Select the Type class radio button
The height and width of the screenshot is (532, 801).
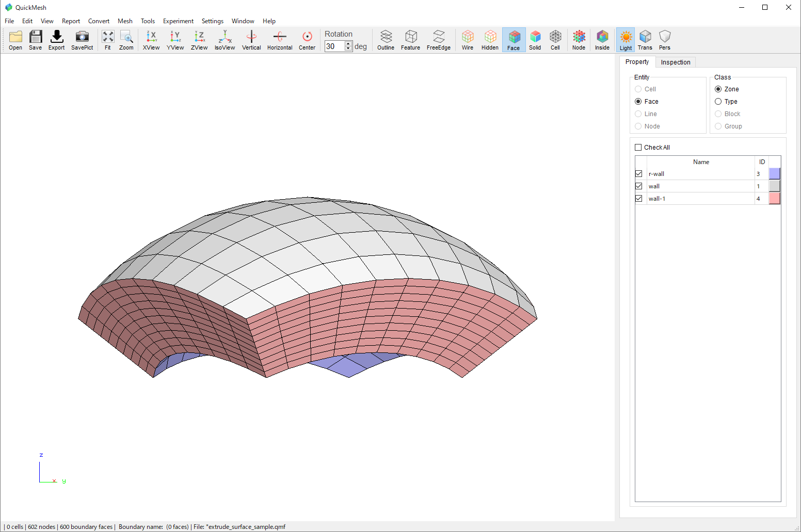coord(718,102)
